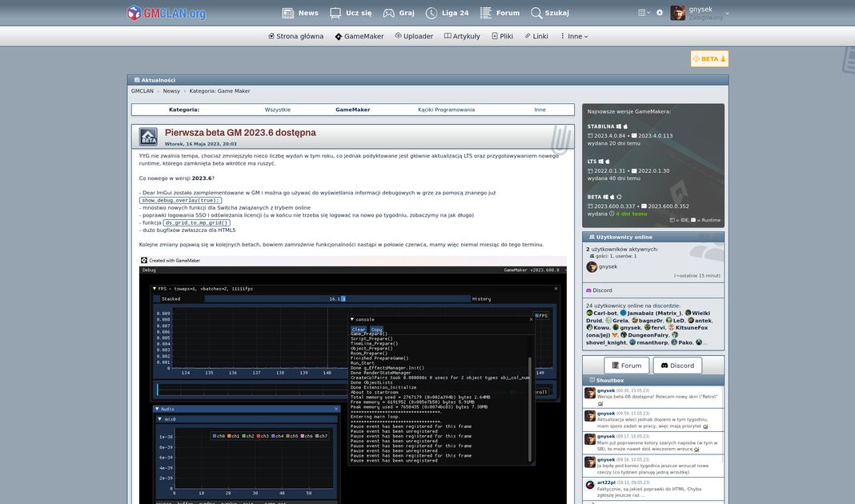Switch to the Wszystkie category tab

pyautogui.click(x=278, y=110)
